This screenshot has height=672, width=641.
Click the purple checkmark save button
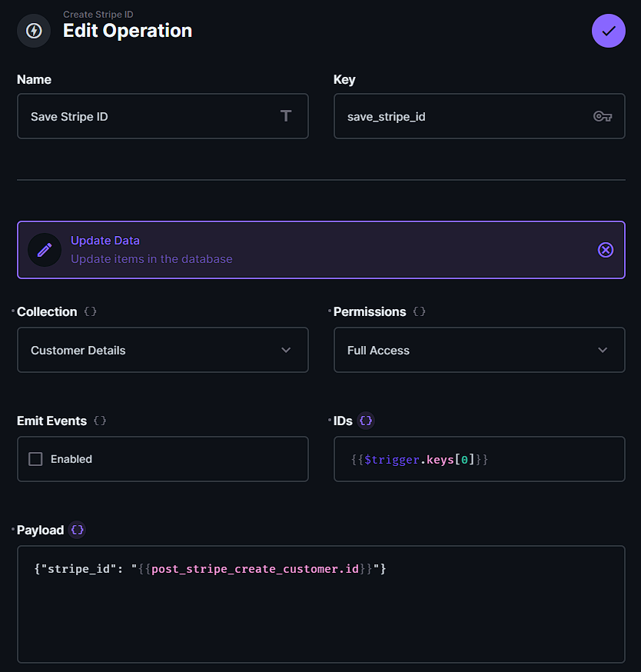coord(608,31)
